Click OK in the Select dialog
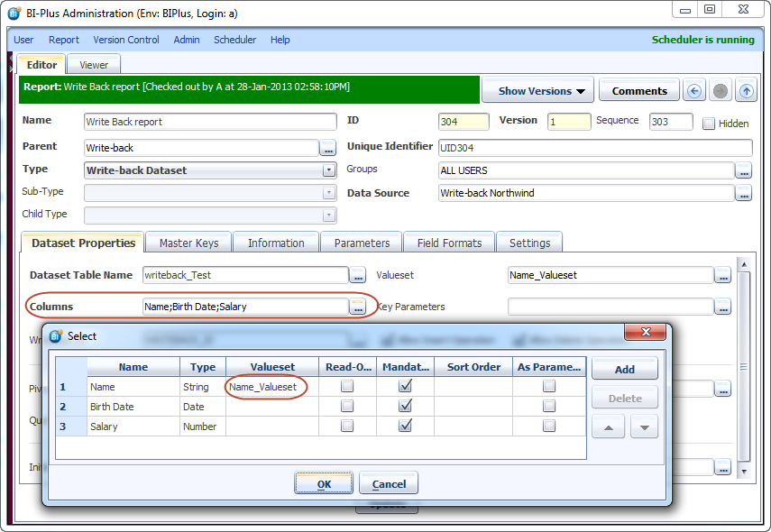The height and width of the screenshot is (532, 771). (324, 484)
